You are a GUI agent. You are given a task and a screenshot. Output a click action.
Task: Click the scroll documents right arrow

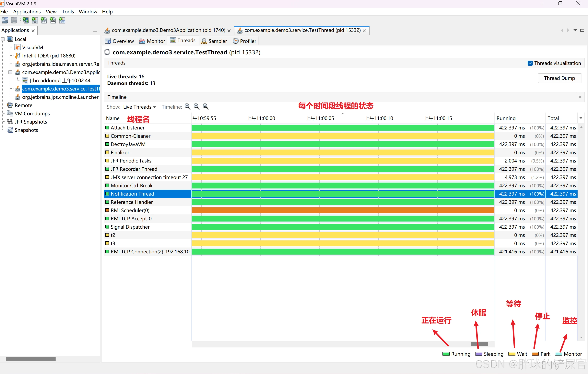568,30
